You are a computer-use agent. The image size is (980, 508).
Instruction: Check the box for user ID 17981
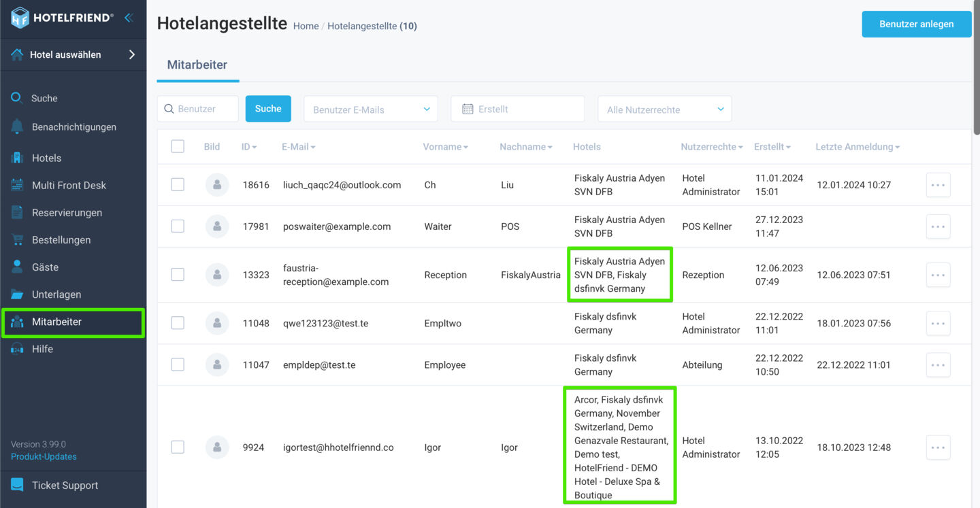178,226
